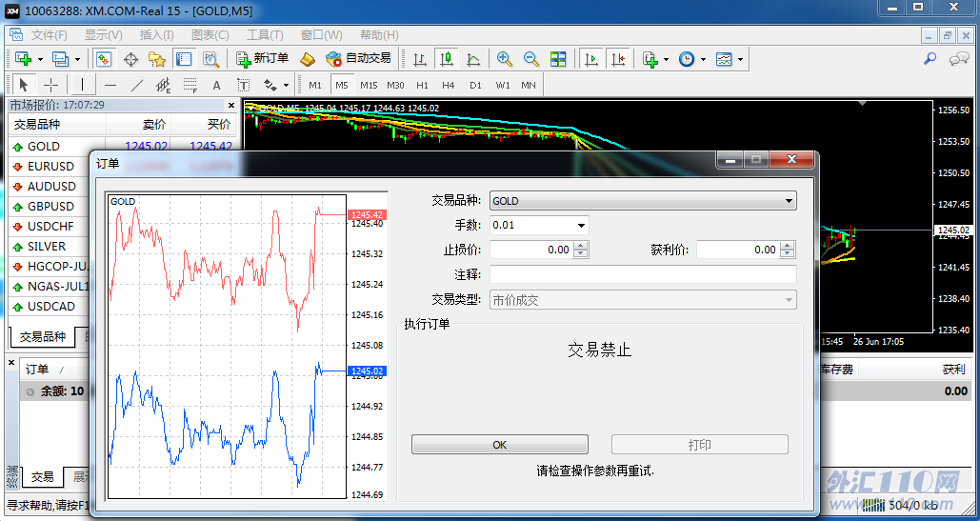Open the 手数 0.01 volume dropdown
This screenshot has height=521, width=980.
point(539,225)
